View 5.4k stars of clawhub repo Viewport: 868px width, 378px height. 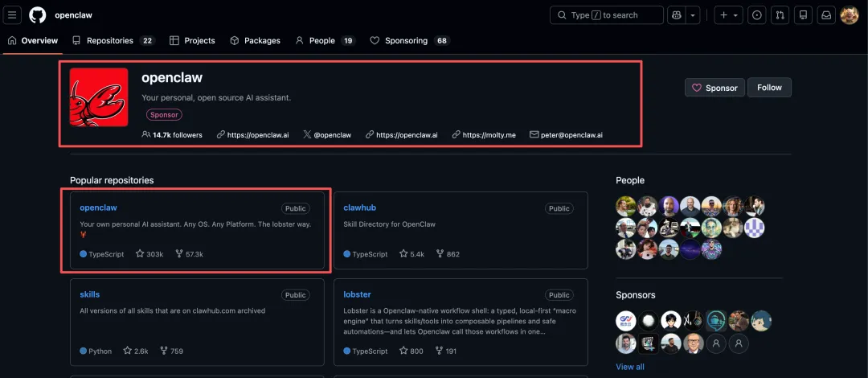pos(411,254)
